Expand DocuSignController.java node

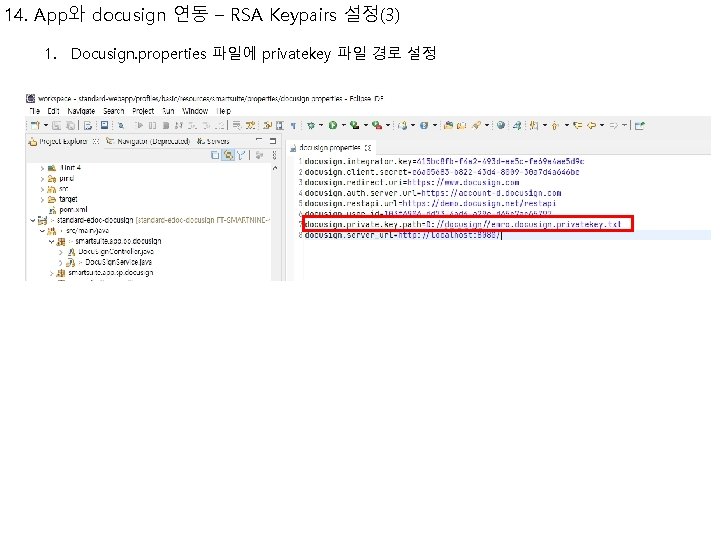pyautogui.click(x=61, y=252)
